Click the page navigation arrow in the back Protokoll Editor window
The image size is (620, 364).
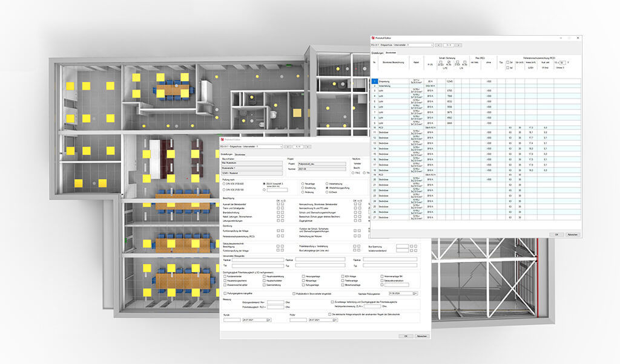pyautogui.click(x=459, y=45)
